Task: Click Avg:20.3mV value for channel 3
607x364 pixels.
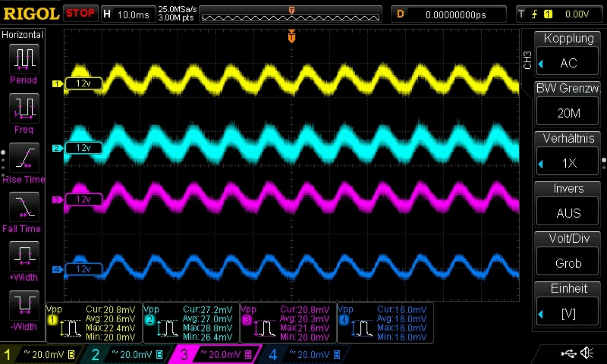Action: (x=304, y=318)
